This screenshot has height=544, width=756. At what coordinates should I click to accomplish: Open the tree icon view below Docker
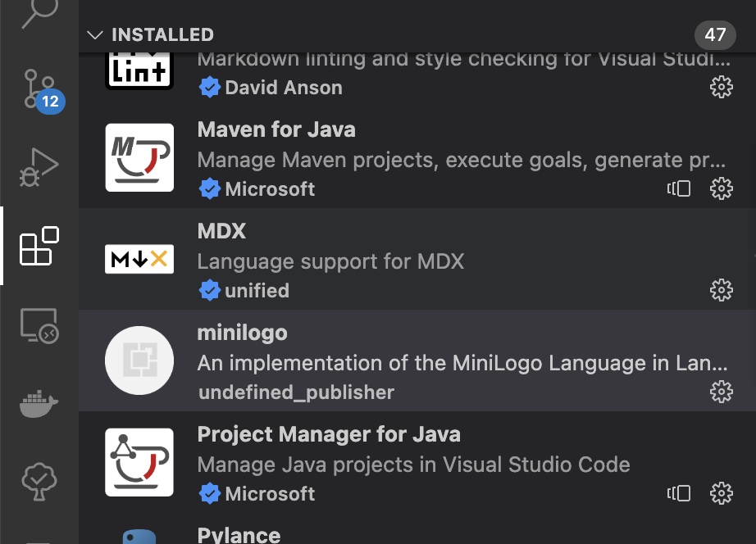click(x=39, y=483)
